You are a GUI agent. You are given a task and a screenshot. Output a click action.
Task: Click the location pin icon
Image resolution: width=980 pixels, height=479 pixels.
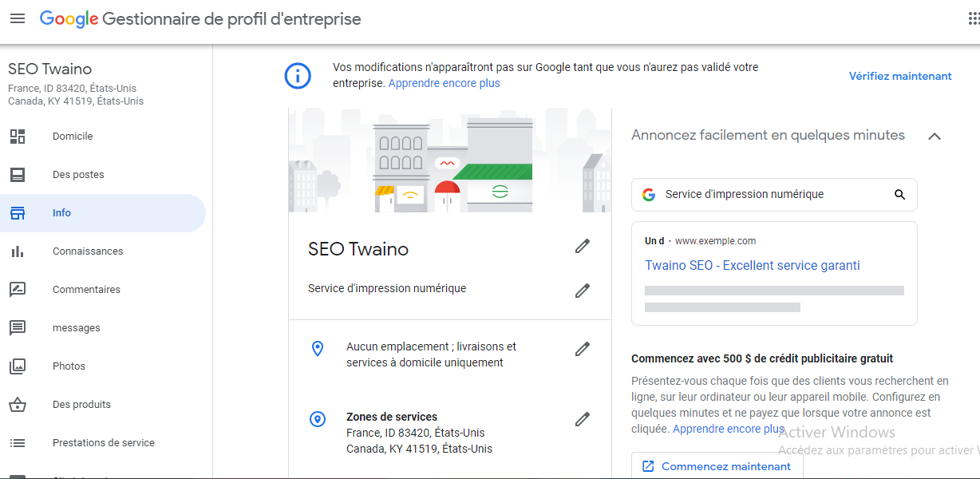pyautogui.click(x=318, y=349)
